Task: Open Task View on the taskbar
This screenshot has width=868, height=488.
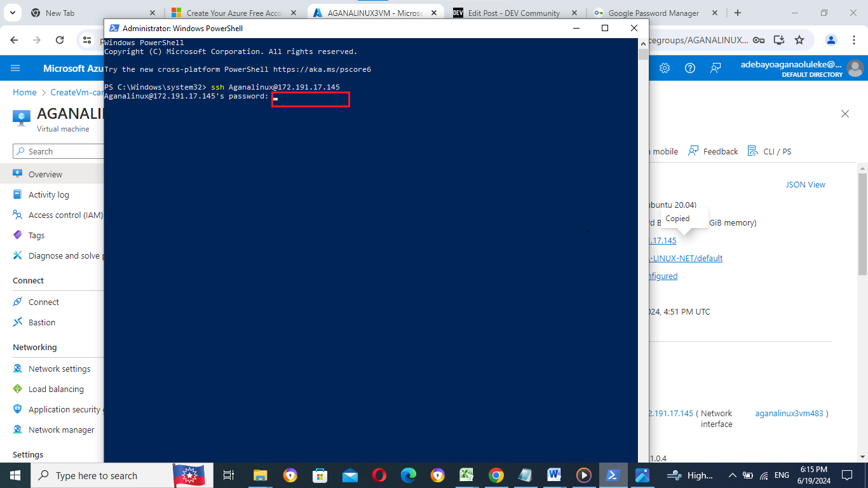Action: (229, 475)
